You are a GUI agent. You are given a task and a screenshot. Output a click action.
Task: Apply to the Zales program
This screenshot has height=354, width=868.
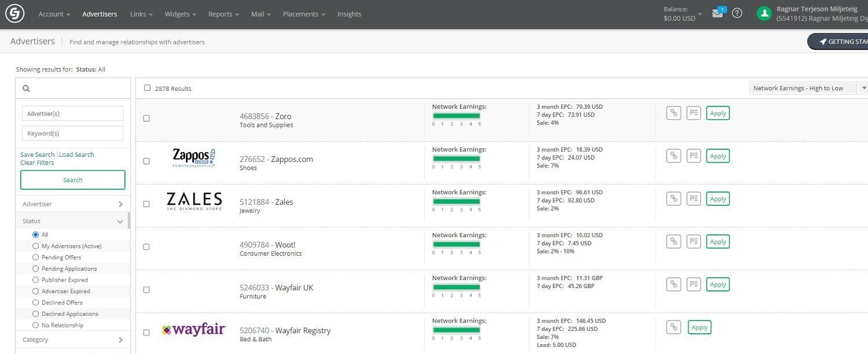click(x=718, y=198)
